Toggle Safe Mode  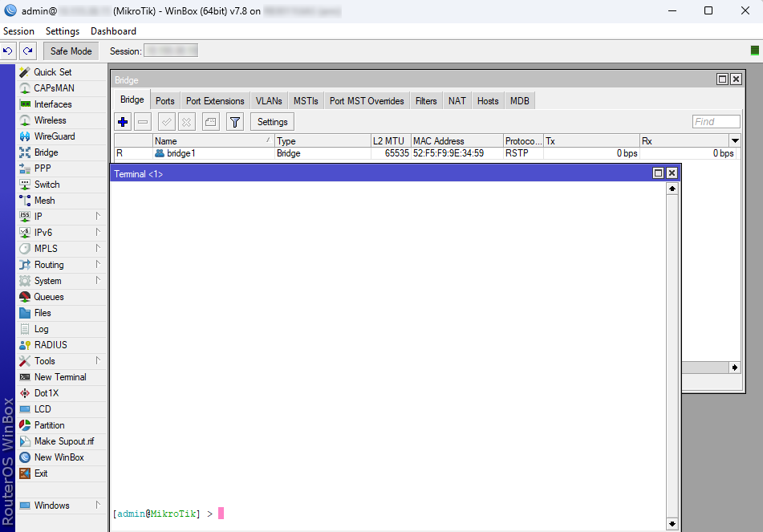coord(71,50)
